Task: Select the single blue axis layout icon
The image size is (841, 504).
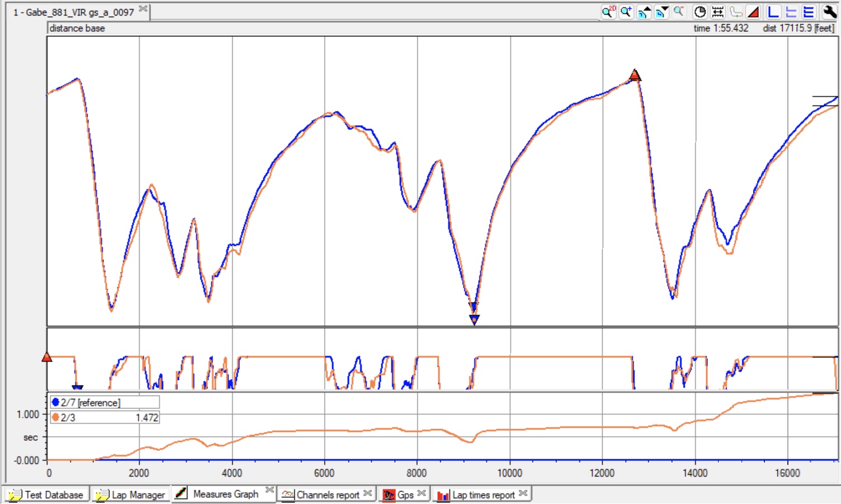Action: [x=773, y=12]
